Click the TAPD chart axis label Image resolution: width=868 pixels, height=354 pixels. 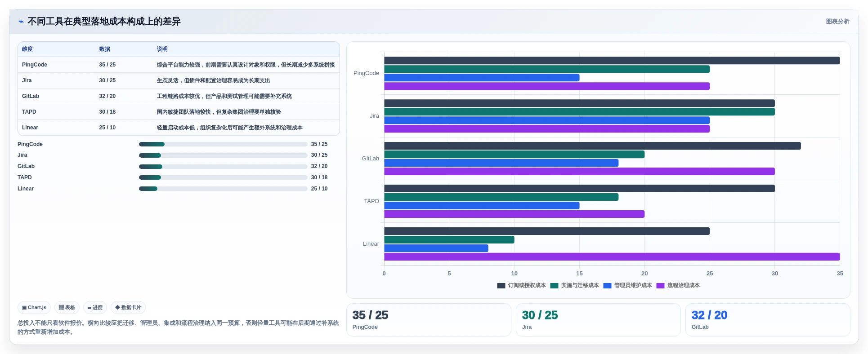click(371, 201)
